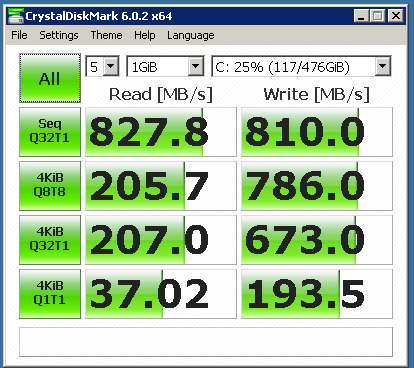Start all benchmarks with the All button
The height and width of the screenshot is (368, 414).
click(x=50, y=78)
